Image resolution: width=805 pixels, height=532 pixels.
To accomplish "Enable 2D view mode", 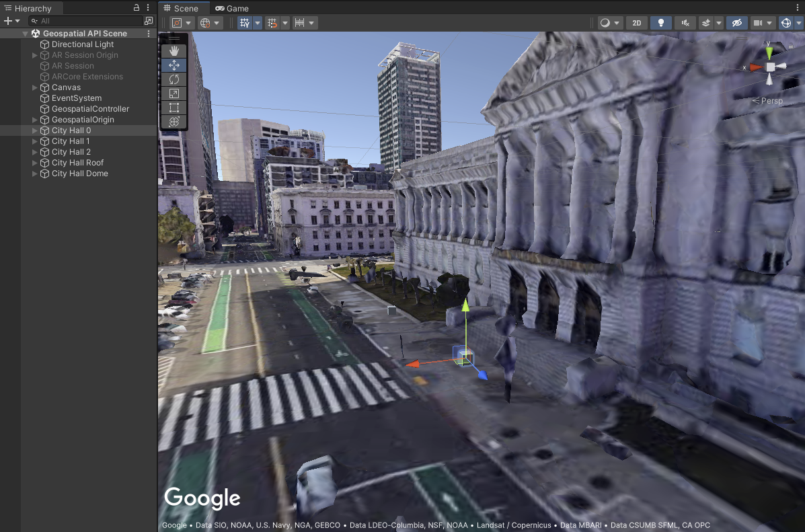I will [636, 22].
